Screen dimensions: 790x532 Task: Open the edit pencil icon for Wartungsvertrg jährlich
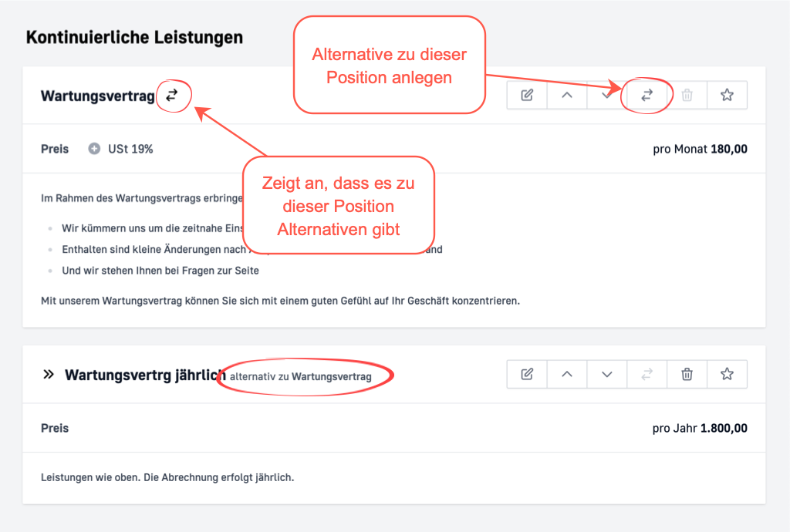point(527,374)
